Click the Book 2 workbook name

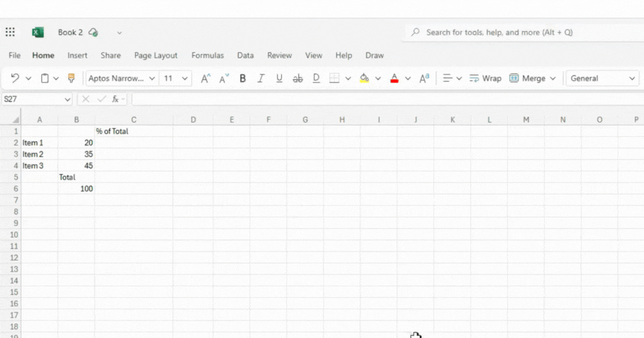tap(70, 32)
